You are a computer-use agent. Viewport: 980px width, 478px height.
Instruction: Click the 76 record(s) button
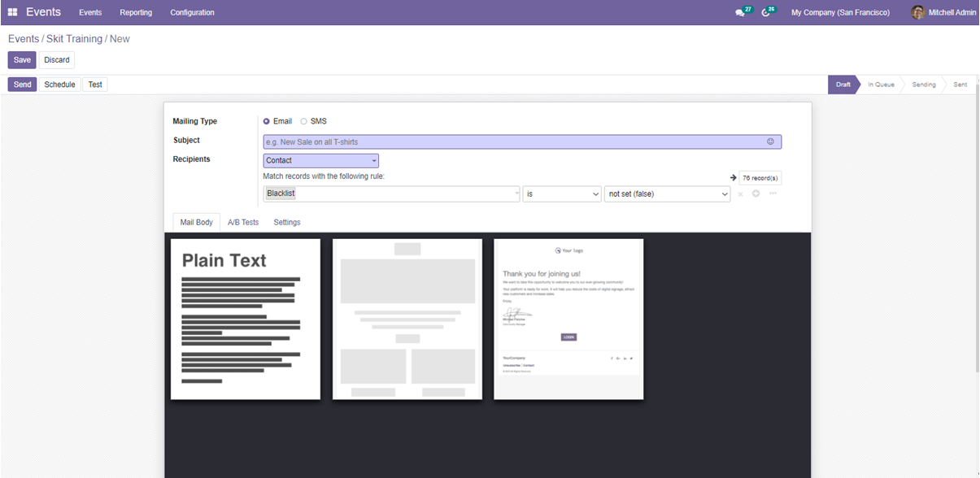click(760, 177)
